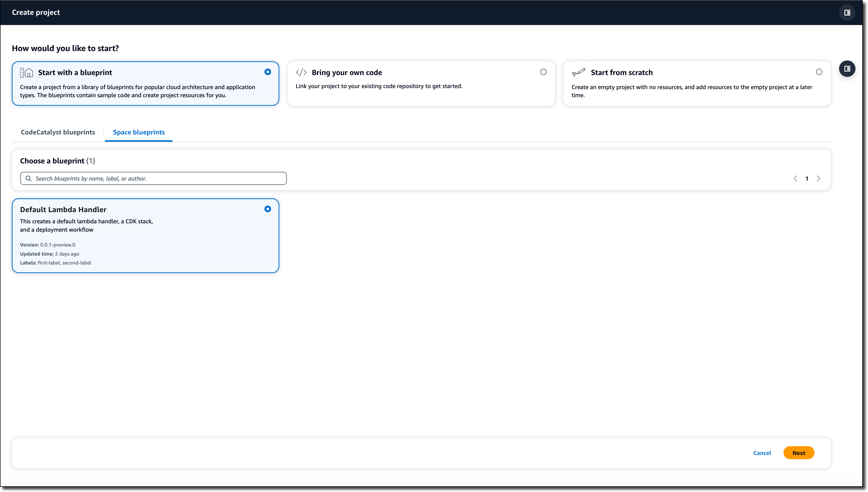Select Default Lambda Handler radio button
The image size is (868, 492).
pos(267,209)
